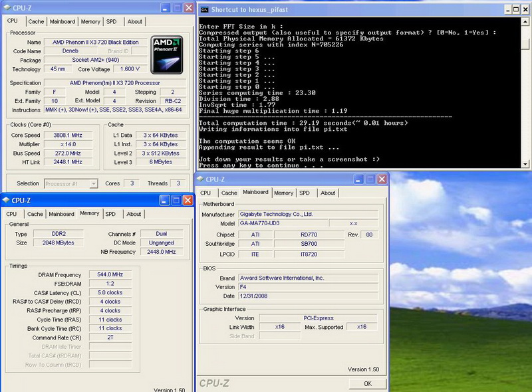Open the Processor #1 selection dropdown
Screen dimensions: 532x392
pos(93,184)
